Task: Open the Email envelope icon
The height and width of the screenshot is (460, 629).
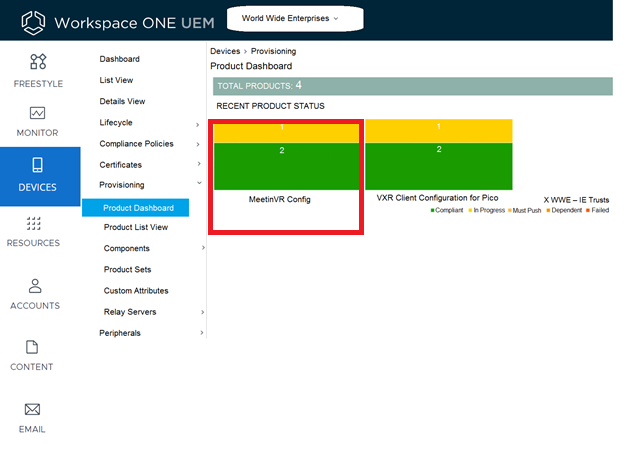Action: pyautogui.click(x=32, y=409)
